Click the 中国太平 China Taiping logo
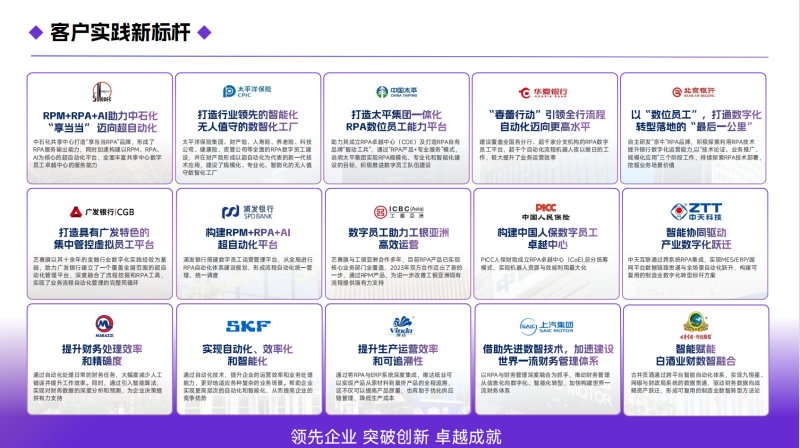This screenshot has width=800, height=448. pyautogui.click(x=396, y=92)
